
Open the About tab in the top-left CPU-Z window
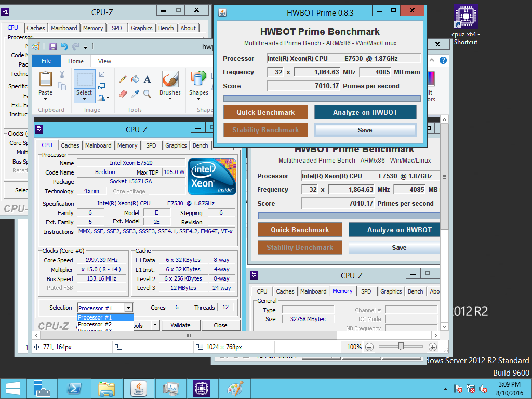click(188, 28)
